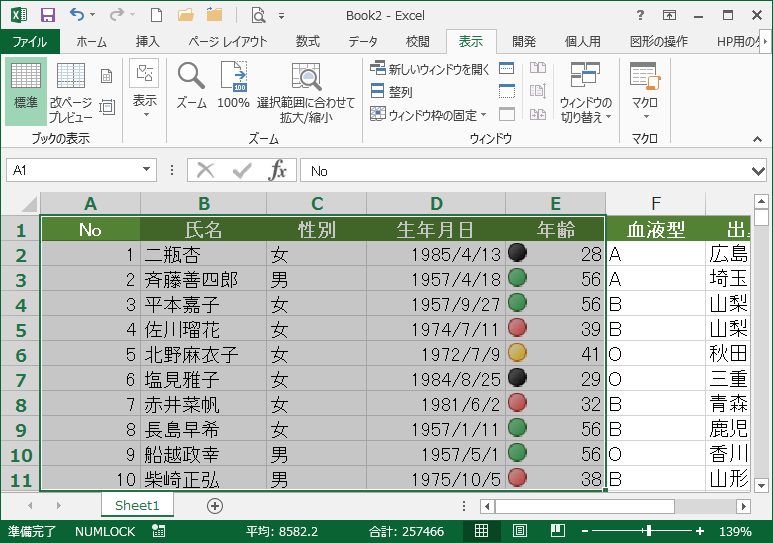Open the quick access toolbar customize arrow
Image resolution: width=773 pixels, height=543 pixels.
(281, 16)
